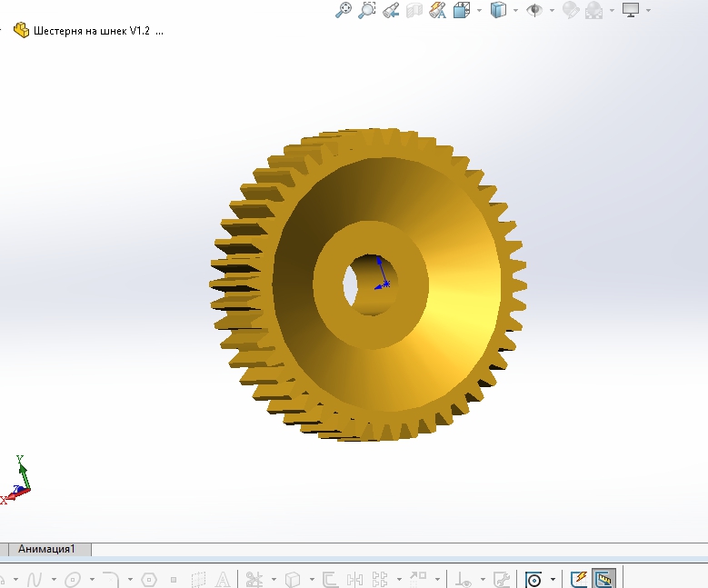Select the Шестерня на шнек V1.2 part node

(91, 30)
